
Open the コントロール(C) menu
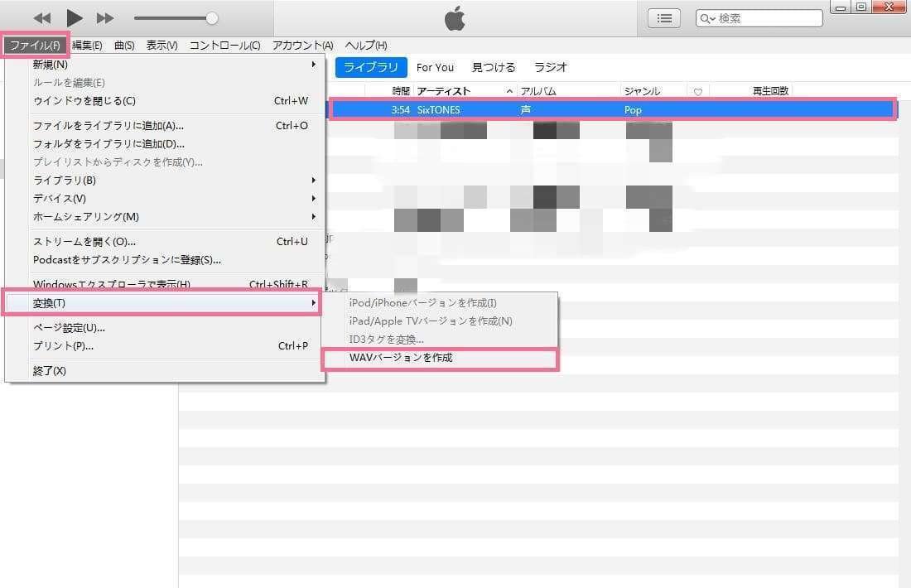coord(224,46)
